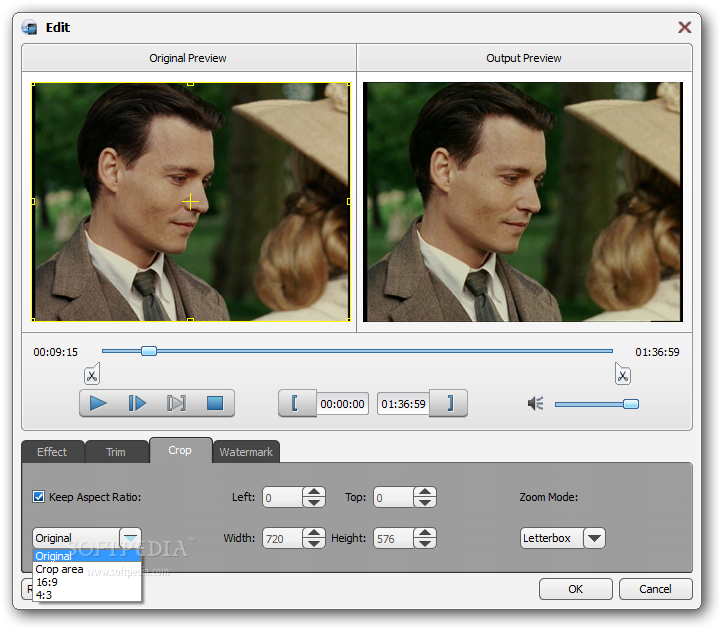Decrease the Top crop value
Image resolution: width=722 pixels, height=630 pixels.
click(x=425, y=502)
